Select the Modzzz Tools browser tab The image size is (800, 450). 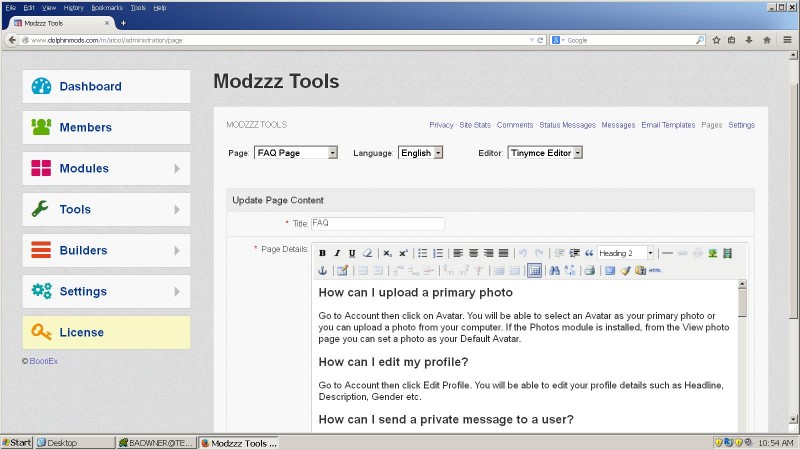point(61,23)
